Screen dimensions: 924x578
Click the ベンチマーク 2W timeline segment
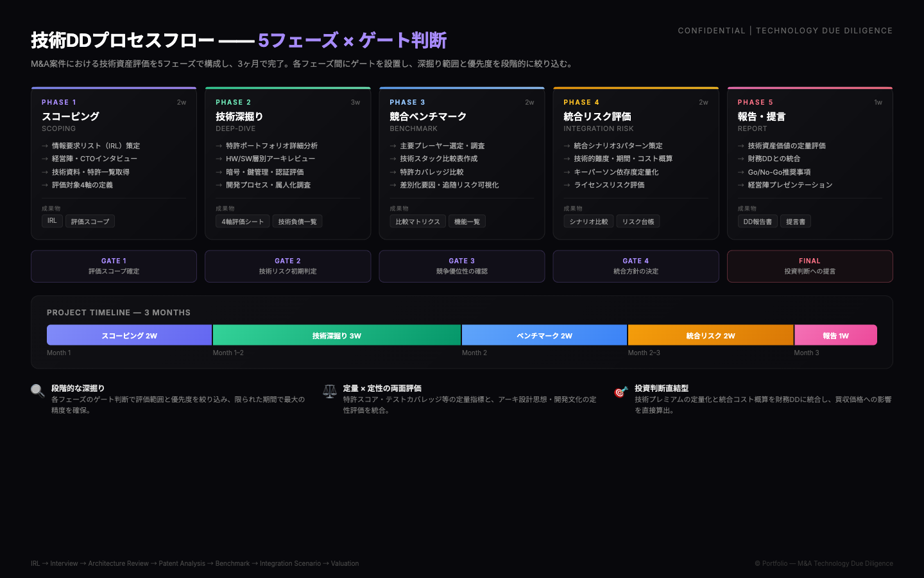coord(544,335)
